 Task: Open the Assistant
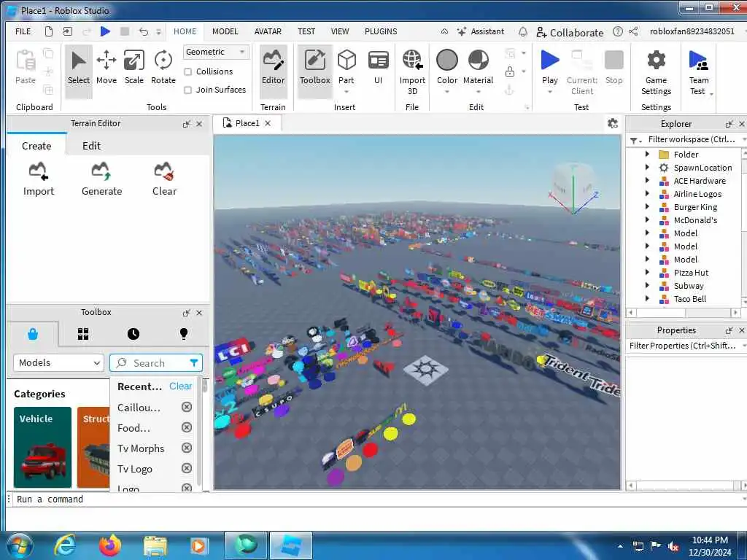(x=480, y=31)
